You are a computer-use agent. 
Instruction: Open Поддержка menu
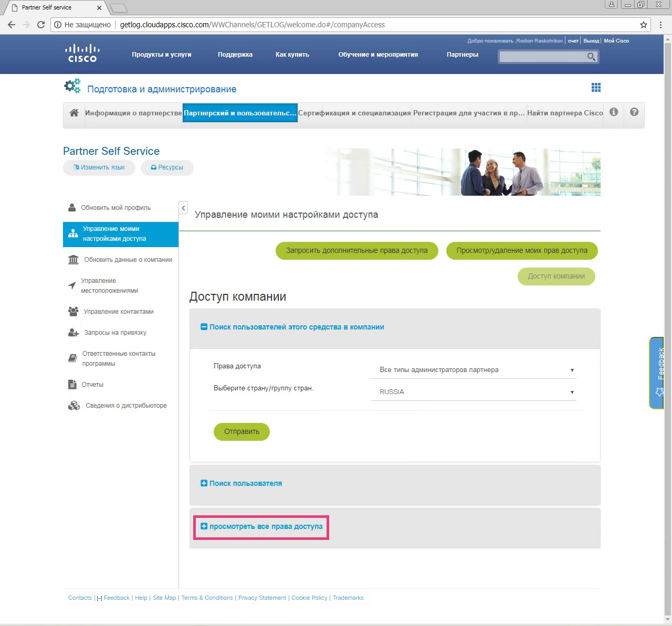click(x=235, y=55)
